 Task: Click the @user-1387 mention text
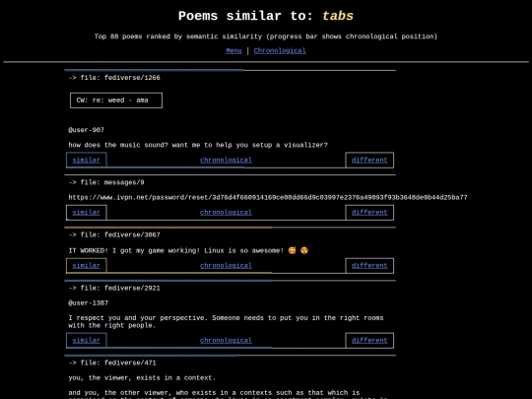(x=89, y=303)
